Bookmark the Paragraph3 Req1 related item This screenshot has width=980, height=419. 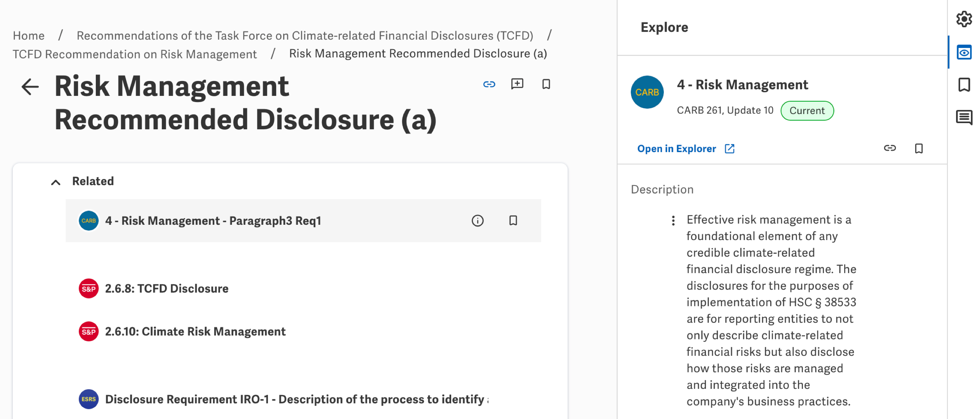[513, 221]
